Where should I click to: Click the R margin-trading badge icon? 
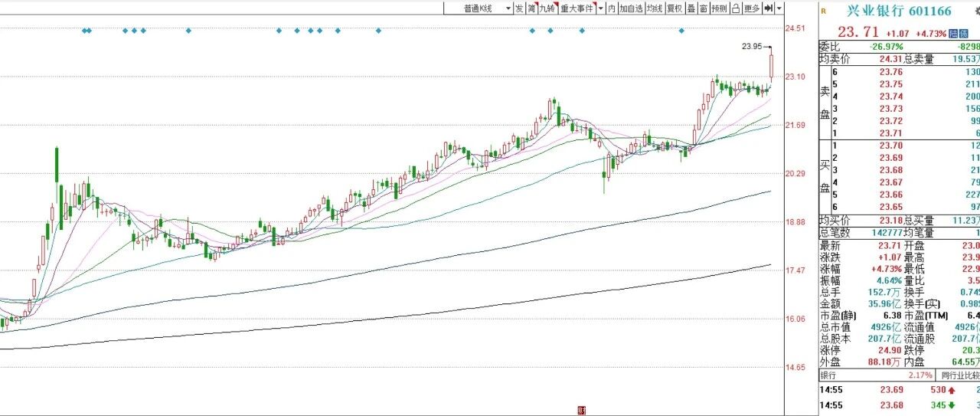pos(824,11)
